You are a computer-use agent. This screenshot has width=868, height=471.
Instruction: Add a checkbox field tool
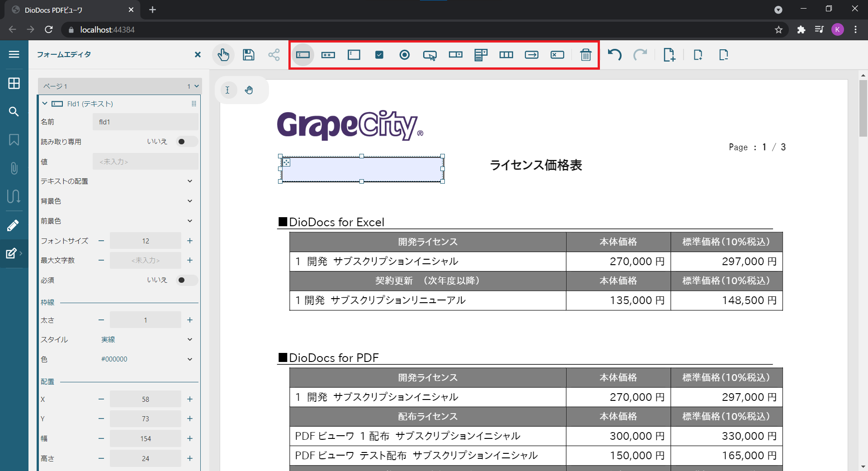tap(379, 55)
